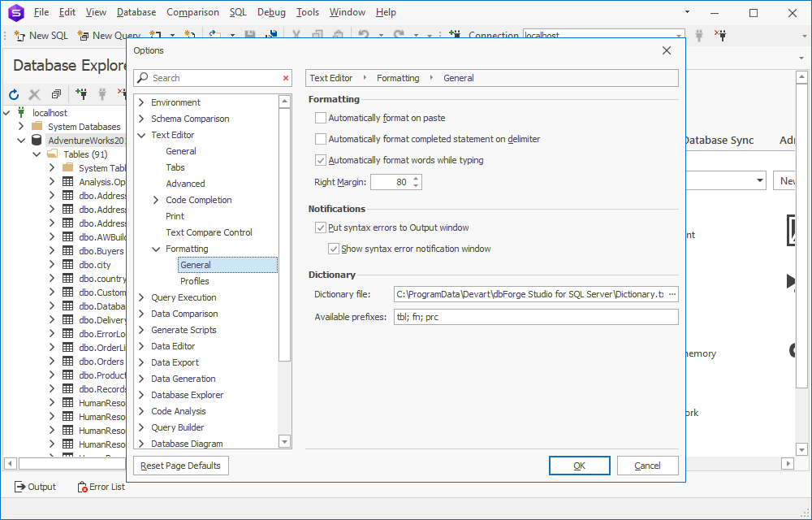Screen dimensions: 812x520
Task: Uncheck Automatically format on paste
Action: [x=321, y=118]
